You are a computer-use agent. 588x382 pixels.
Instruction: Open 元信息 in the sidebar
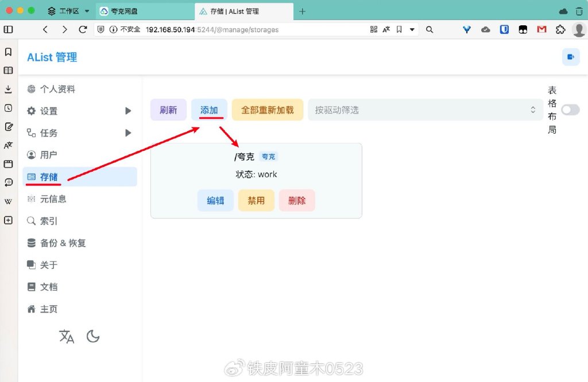coord(79,199)
